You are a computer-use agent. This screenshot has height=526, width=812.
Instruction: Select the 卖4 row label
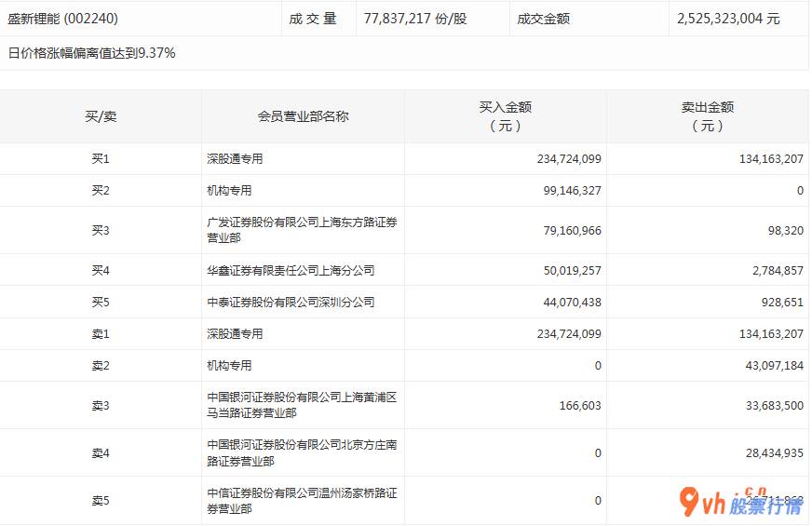pyautogui.click(x=101, y=453)
